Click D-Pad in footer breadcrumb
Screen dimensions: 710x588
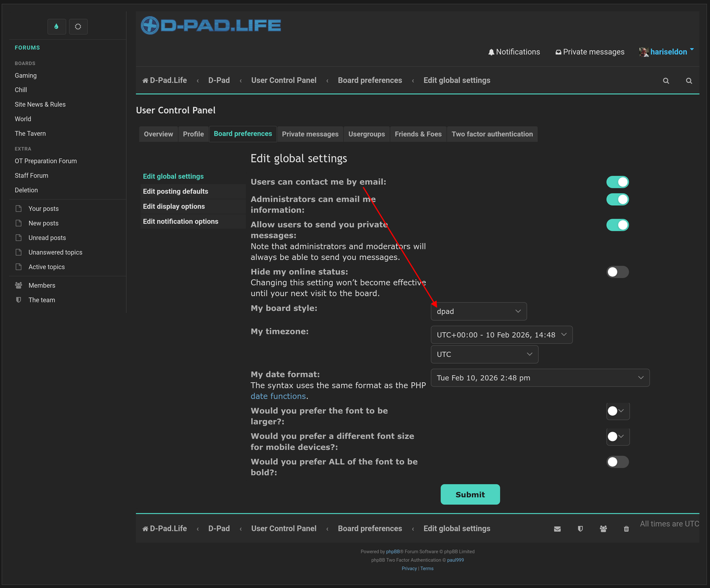[x=219, y=529]
